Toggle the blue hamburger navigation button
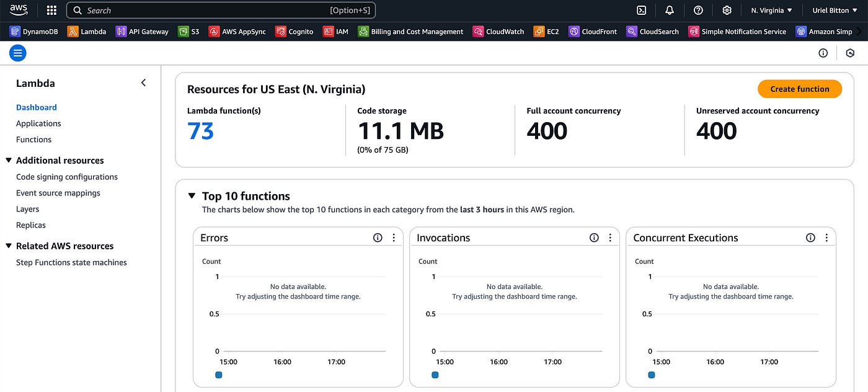The height and width of the screenshot is (392, 868). pos(18,53)
